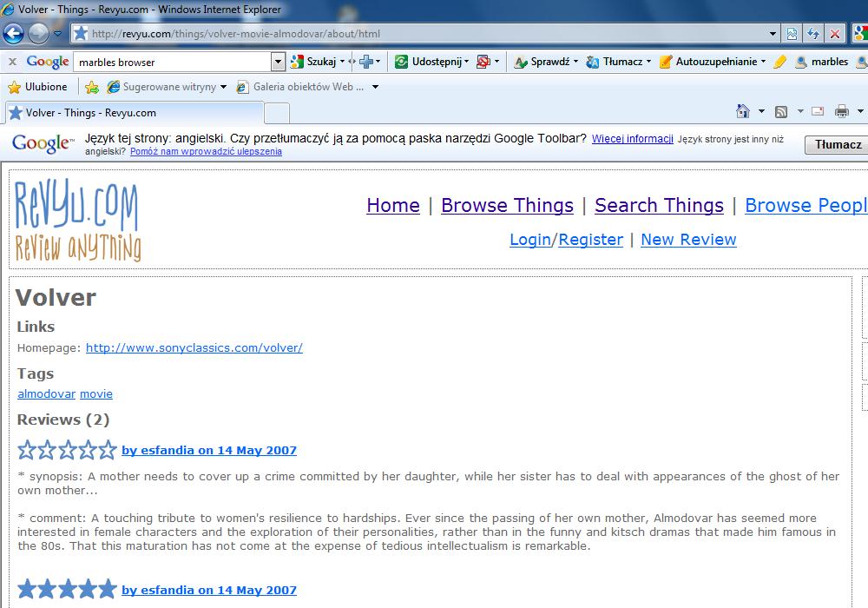The width and height of the screenshot is (868, 608).
Task: Open the Browse Things menu link
Action: tap(507, 206)
